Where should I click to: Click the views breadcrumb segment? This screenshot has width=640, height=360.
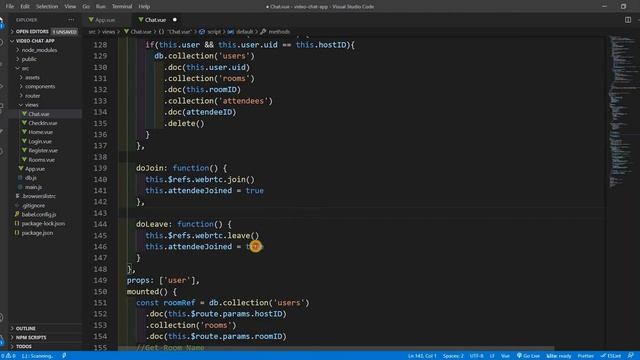(108, 31)
